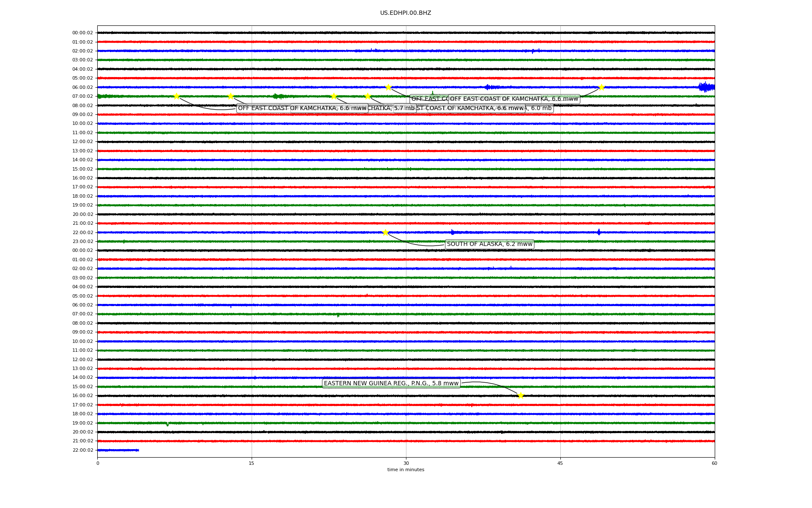The image size is (812, 508).
Task: Click the large blue burst at end of two-star trace
Action: (706, 87)
